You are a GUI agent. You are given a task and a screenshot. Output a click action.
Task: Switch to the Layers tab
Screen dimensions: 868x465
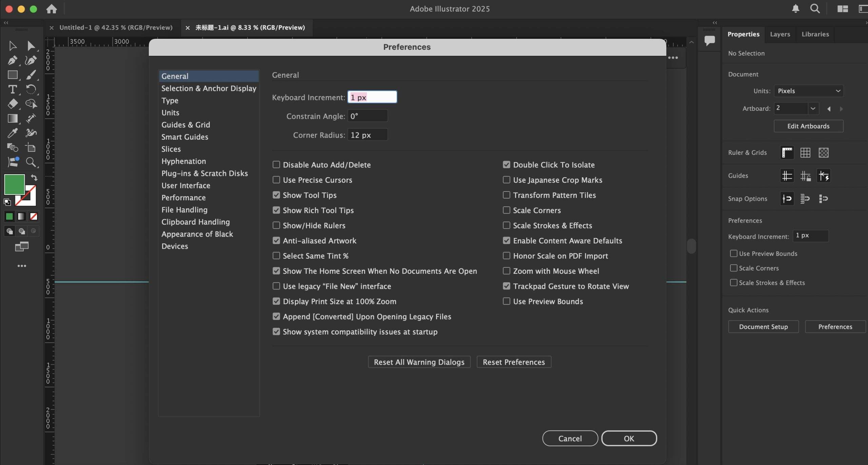[780, 34]
